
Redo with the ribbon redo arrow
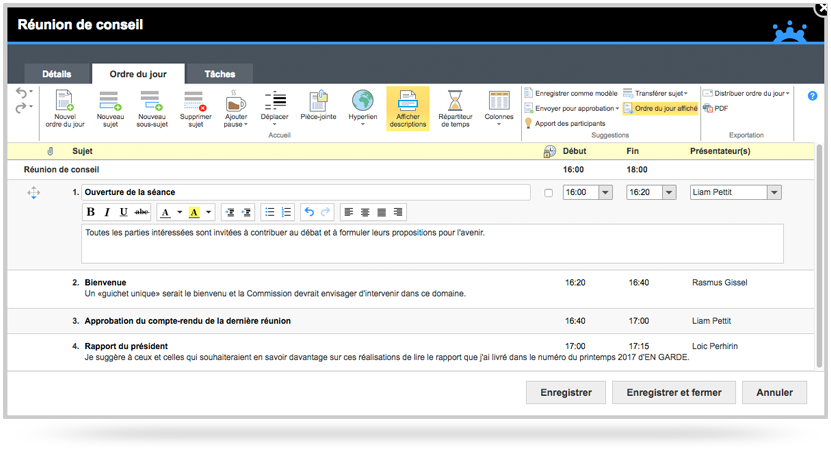[21, 108]
